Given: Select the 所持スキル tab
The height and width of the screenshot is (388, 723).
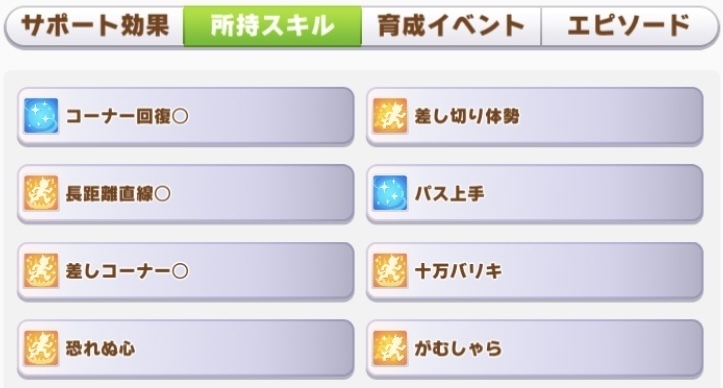Looking at the screenshot, I should click(273, 26).
